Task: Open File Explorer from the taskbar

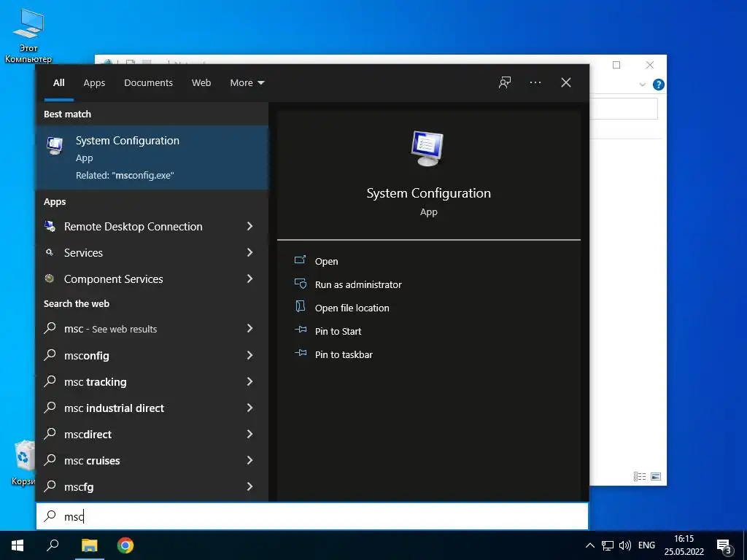Action: pyautogui.click(x=89, y=545)
